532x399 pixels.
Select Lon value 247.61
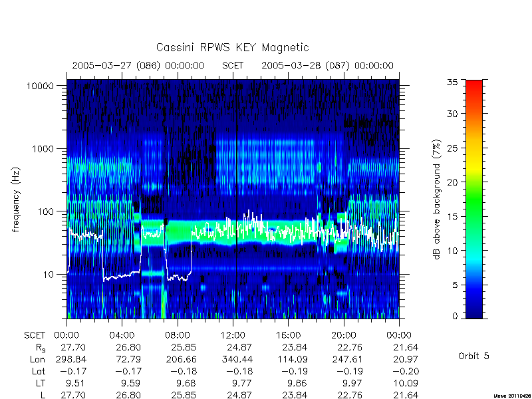click(x=346, y=359)
